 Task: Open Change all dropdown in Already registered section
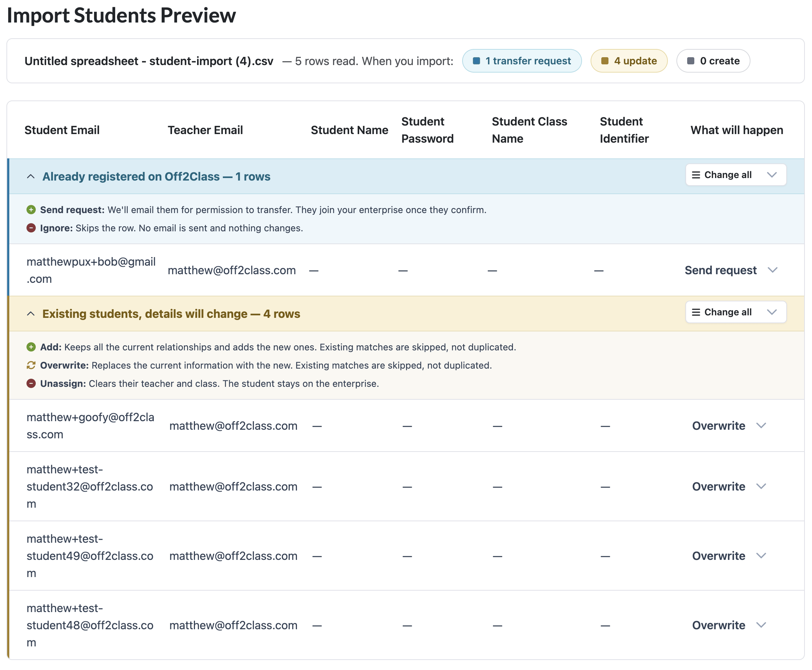point(735,175)
